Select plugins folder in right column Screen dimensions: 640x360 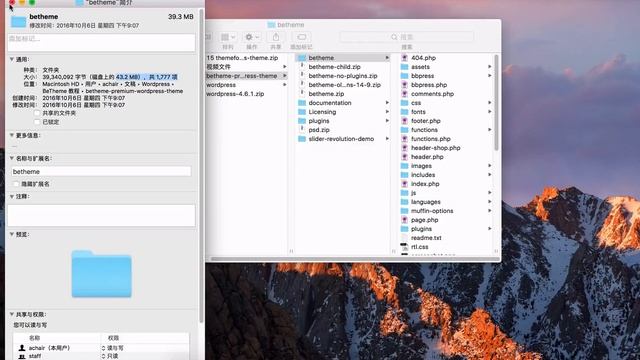pos(446,229)
